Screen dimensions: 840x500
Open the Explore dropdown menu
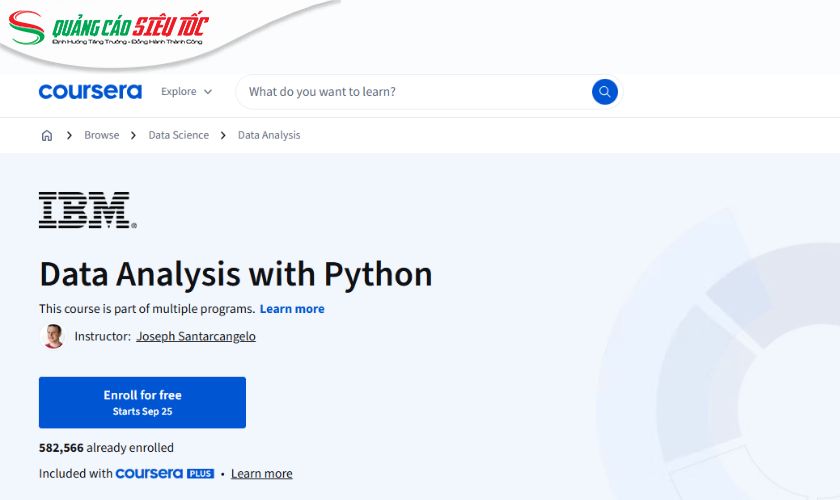click(186, 92)
